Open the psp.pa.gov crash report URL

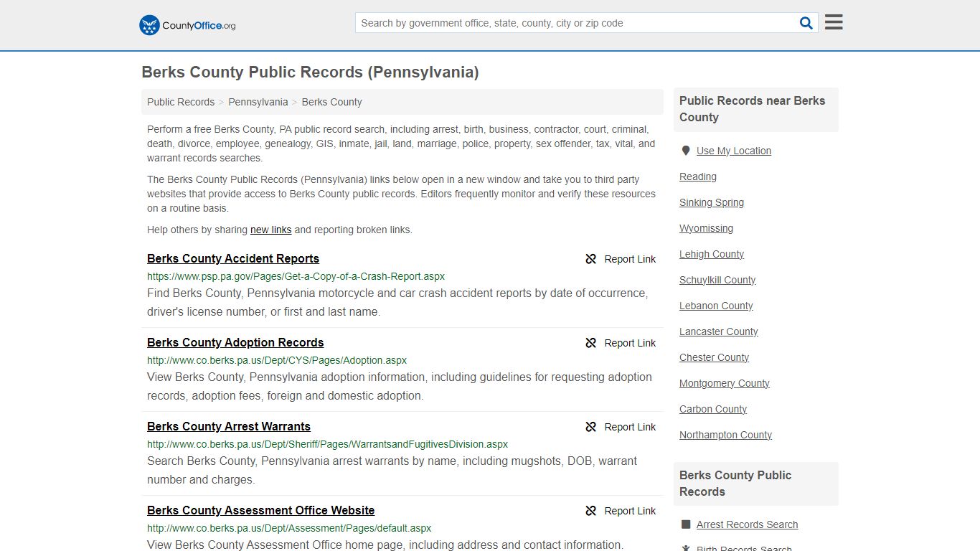[x=296, y=276]
